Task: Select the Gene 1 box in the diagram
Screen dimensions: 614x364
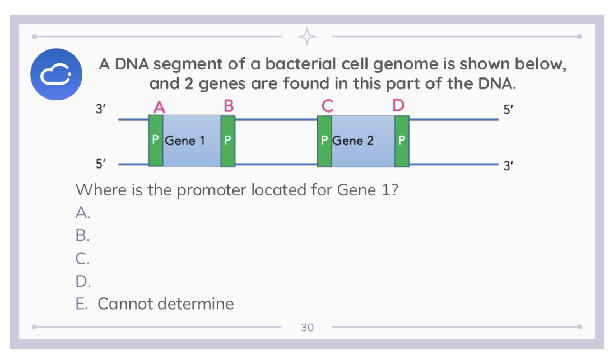Action: click(x=192, y=141)
